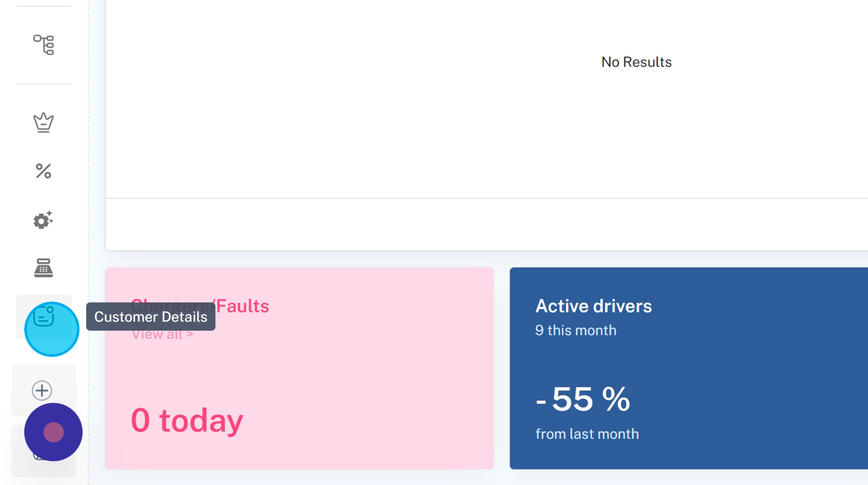Select the "from last month" caption
The height and width of the screenshot is (485, 868).
click(x=587, y=434)
